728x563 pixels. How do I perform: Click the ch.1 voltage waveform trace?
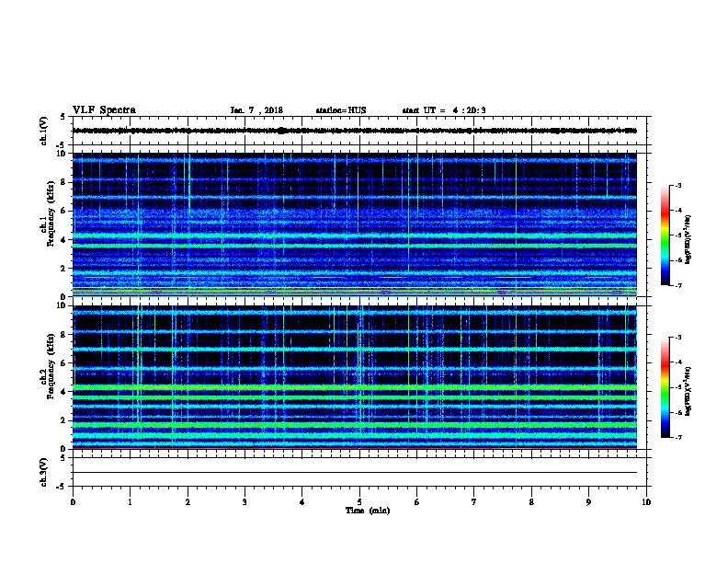(354, 131)
